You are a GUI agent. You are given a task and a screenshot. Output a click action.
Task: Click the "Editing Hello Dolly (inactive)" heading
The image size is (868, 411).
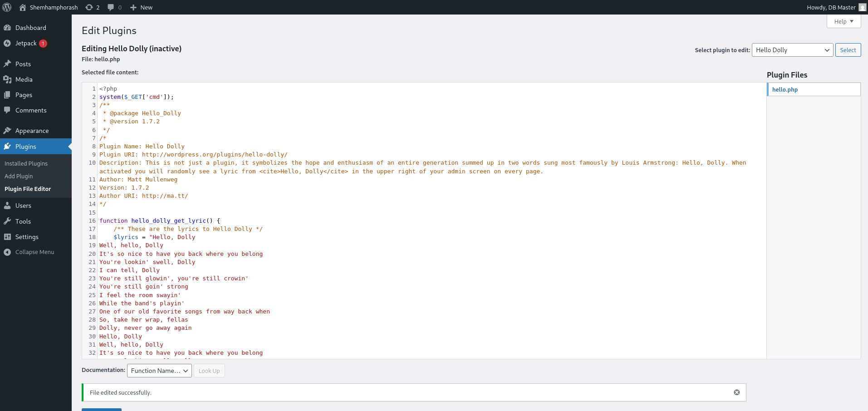tap(132, 49)
